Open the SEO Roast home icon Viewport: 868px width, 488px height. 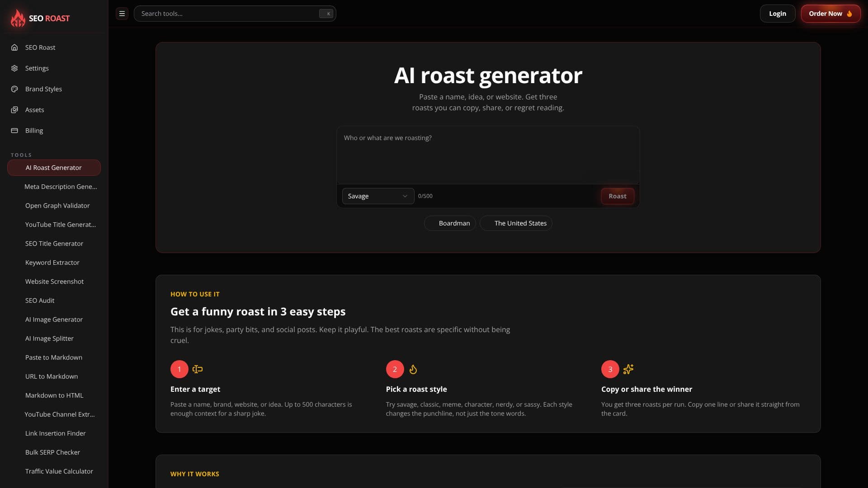[x=14, y=47]
